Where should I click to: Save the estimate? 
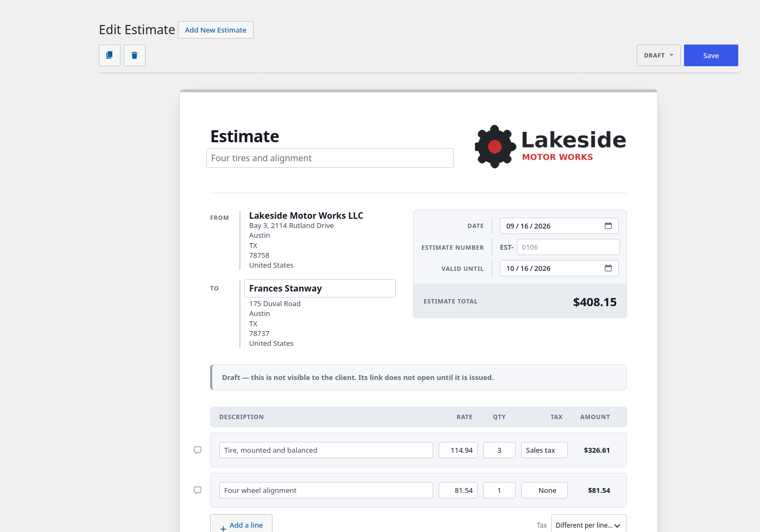[x=711, y=55]
